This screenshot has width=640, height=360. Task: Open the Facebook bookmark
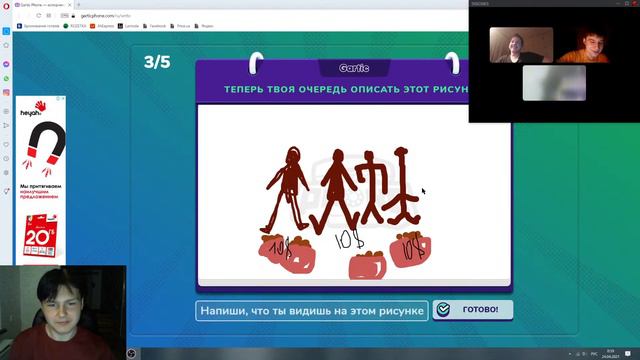pos(154,26)
